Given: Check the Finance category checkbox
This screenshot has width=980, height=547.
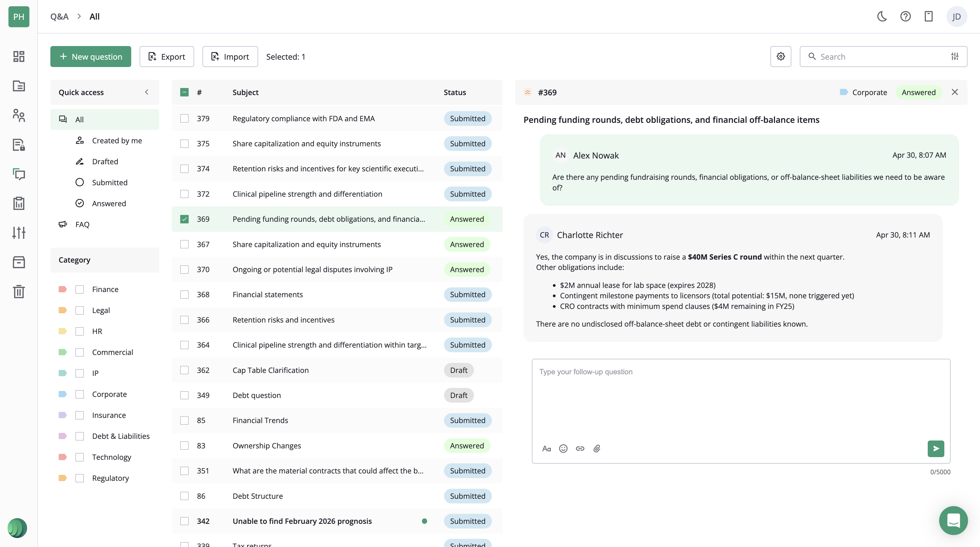Looking at the screenshot, I should tap(79, 289).
